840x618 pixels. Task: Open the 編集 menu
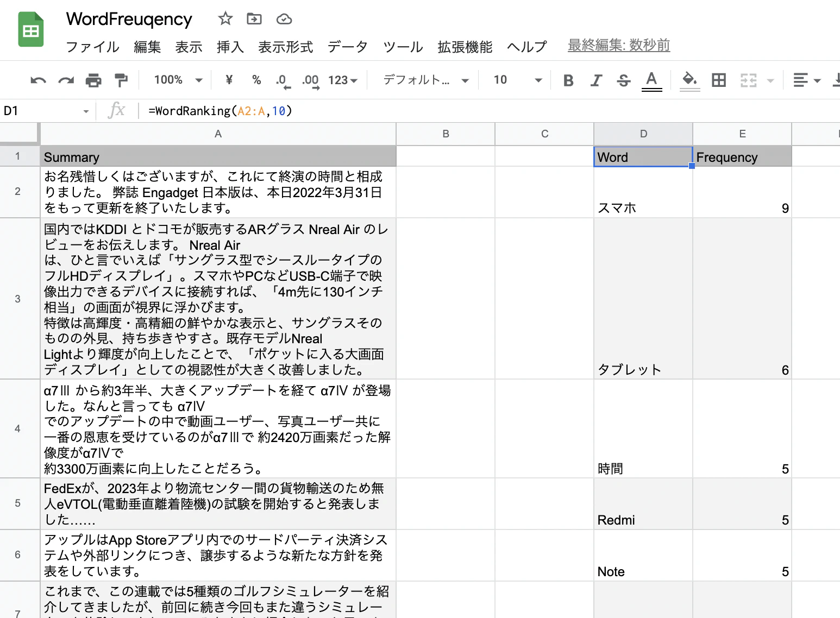pos(147,47)
